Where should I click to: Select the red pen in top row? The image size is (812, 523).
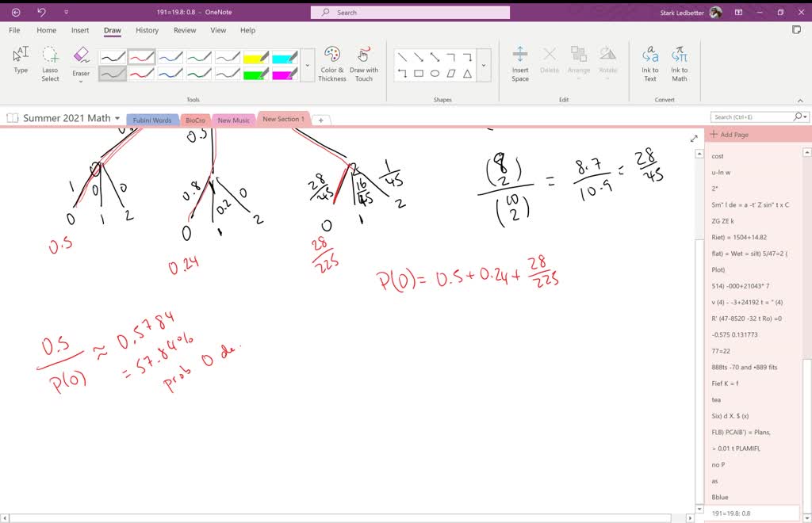pyautogui.click(x=141, y=57)
